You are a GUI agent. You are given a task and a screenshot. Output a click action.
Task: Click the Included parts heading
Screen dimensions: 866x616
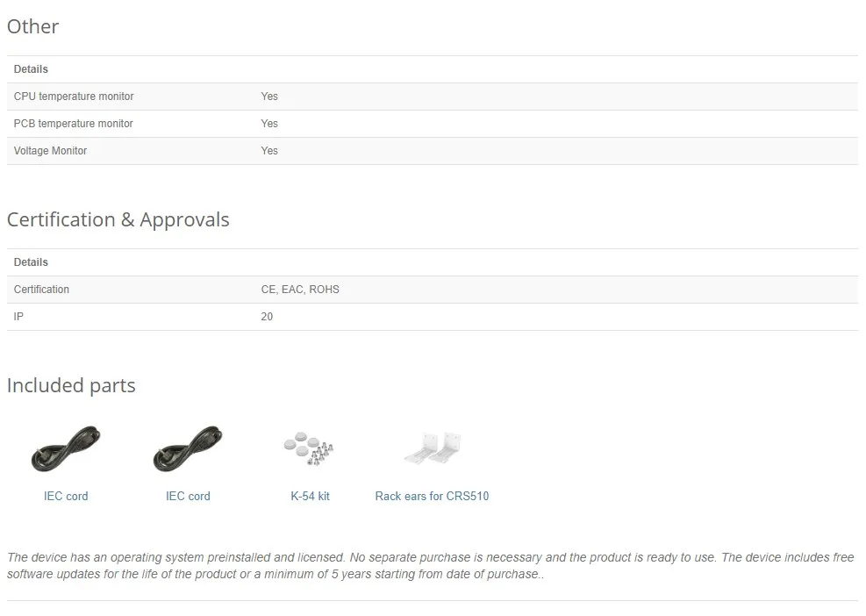click(71, 385)
